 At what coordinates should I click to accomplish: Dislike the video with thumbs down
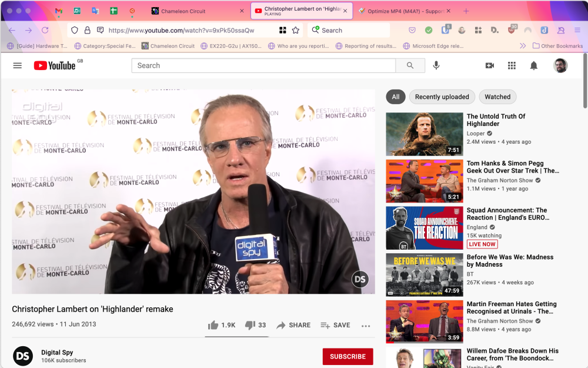tap(250, 325)
